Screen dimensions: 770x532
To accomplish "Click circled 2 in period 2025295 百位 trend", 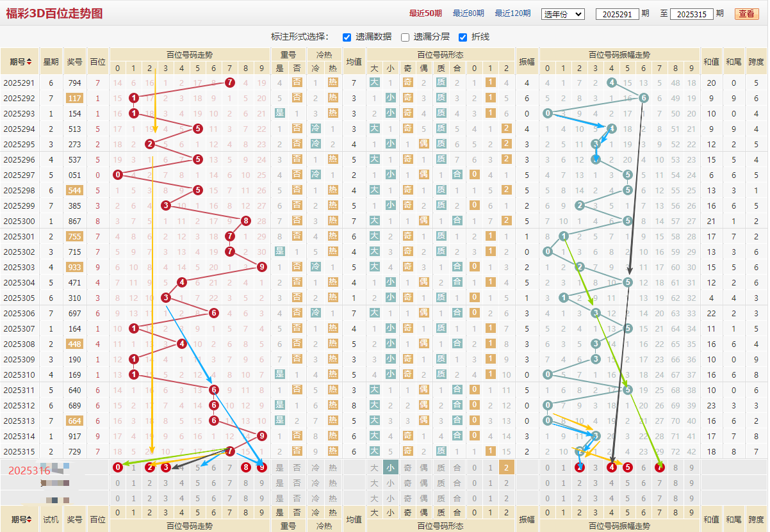I will pyautogui.click(x=150, y=144).
